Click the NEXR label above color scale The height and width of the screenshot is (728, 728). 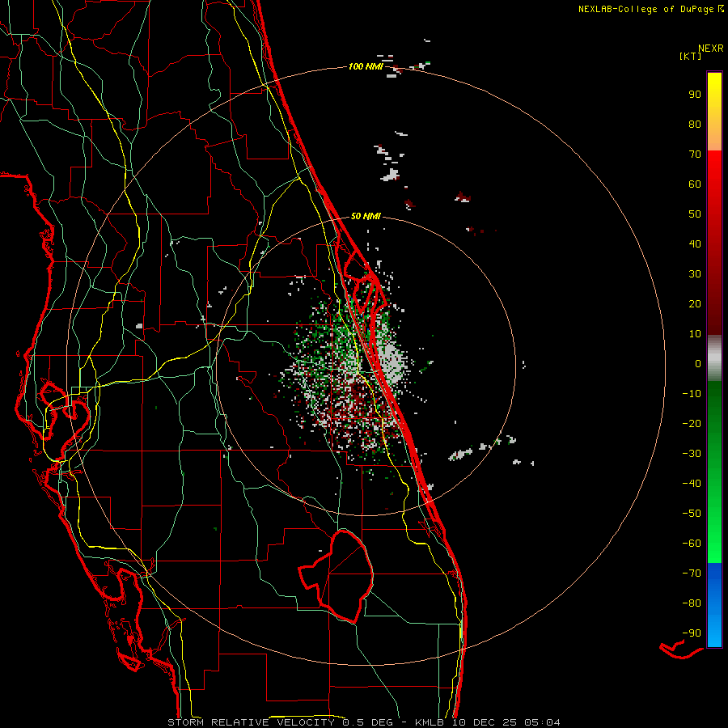click(710, 49)
